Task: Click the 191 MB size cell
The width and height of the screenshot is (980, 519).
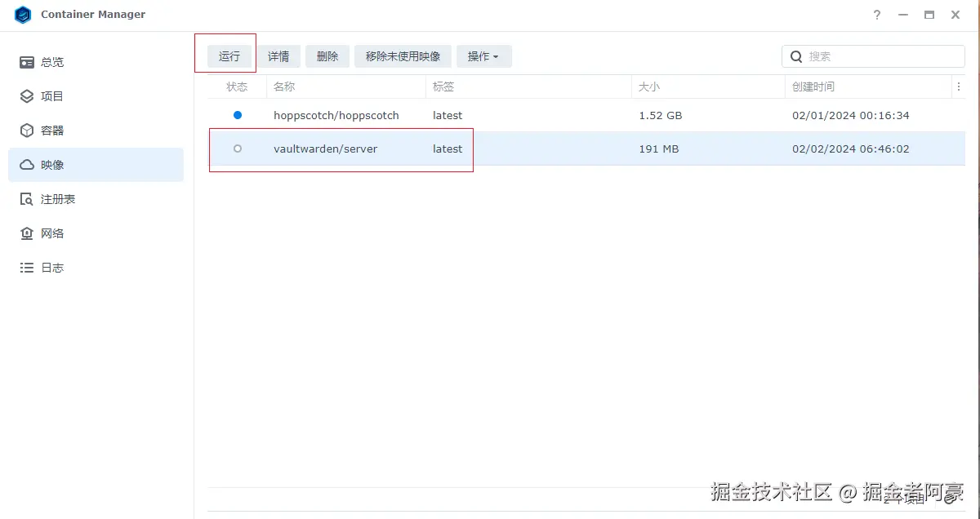Action: point(659,149)
